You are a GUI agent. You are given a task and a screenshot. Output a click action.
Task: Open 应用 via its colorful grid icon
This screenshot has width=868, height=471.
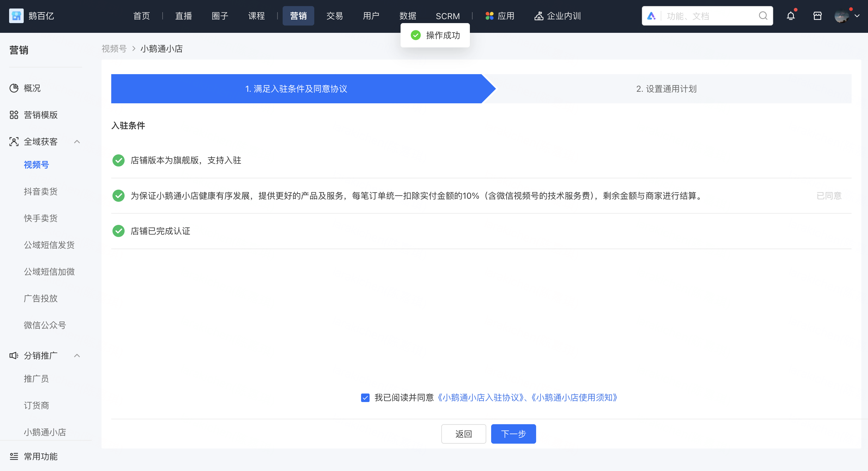[x=489, y=15]
